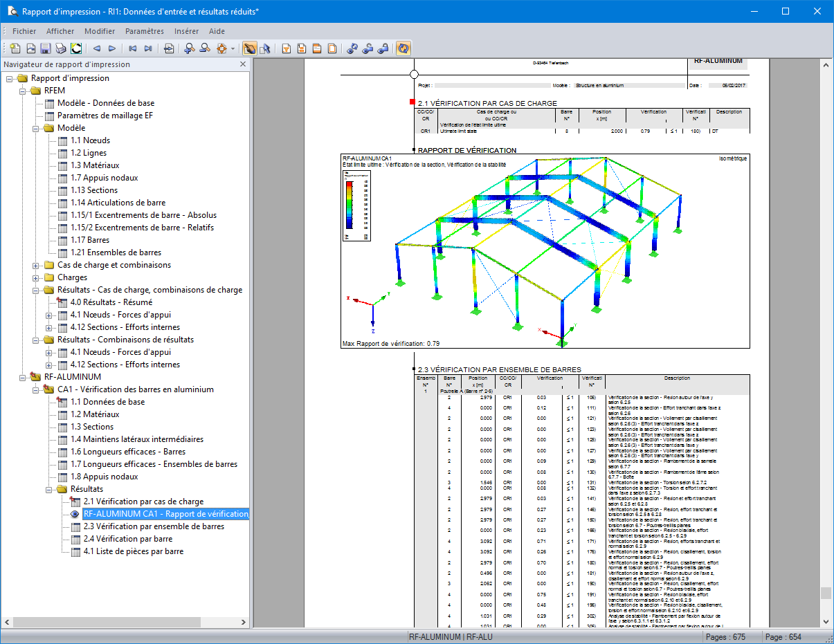Close the navigator panel
This screenshot has width=834, height=644.
pyautogui.click(x=243, y=64)
